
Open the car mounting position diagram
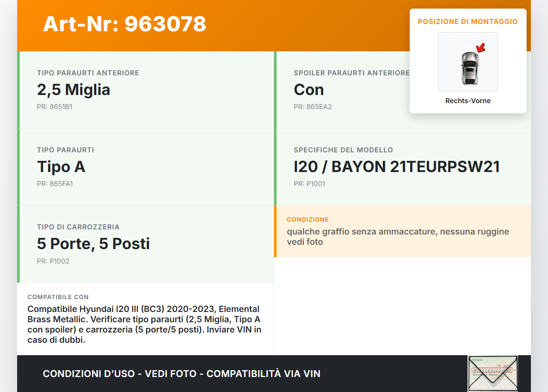[468, 62]
